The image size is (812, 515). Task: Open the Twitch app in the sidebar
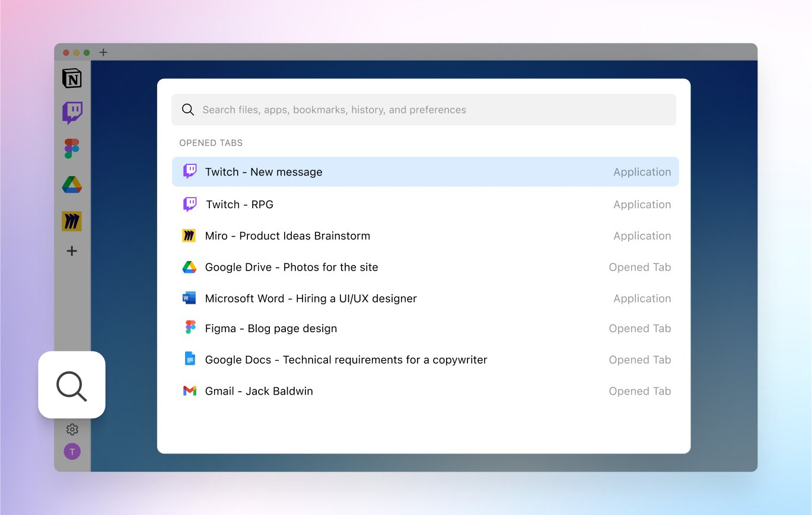[72, 113]
